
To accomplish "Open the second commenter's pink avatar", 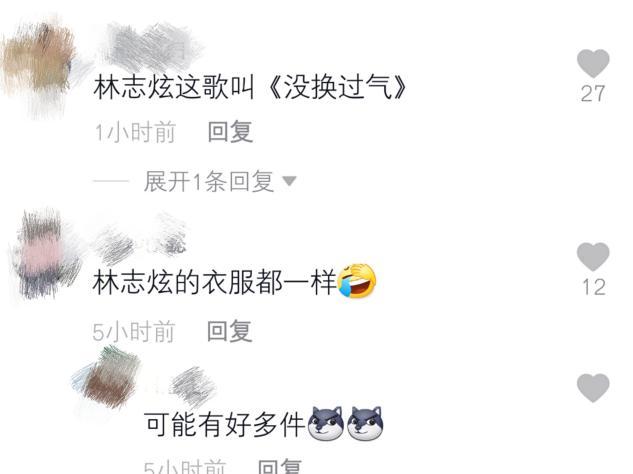I will pyautogui.click(x=44, y=254).
